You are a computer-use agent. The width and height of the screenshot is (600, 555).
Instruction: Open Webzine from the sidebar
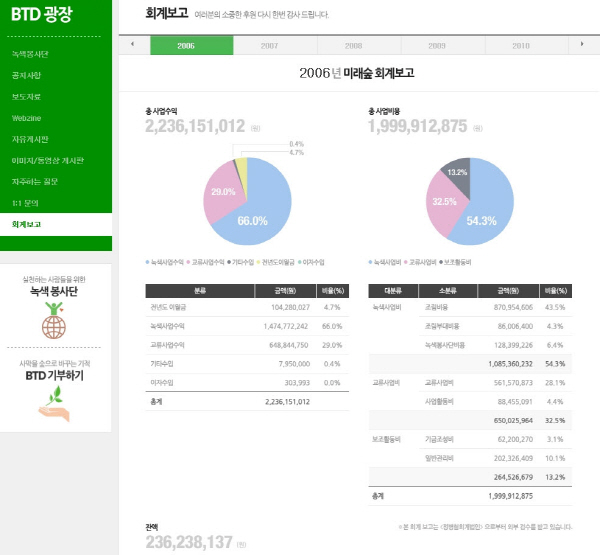tap(26, 118)
